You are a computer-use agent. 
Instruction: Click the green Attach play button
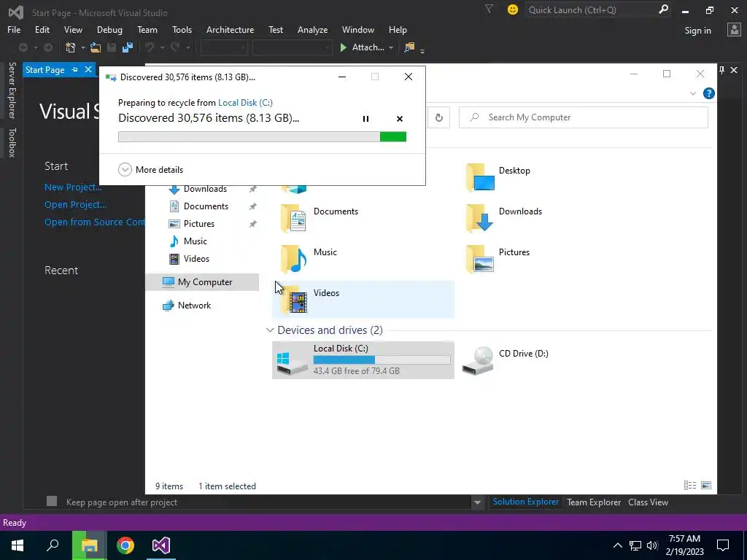[x=343, y=47]
